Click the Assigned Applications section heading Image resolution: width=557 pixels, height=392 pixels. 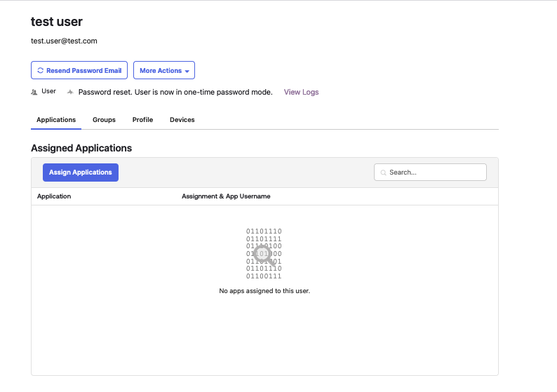pos(81,148)
